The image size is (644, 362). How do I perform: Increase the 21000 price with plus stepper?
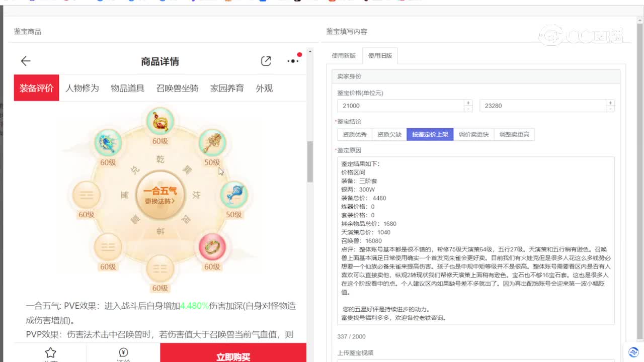[468, 103]
